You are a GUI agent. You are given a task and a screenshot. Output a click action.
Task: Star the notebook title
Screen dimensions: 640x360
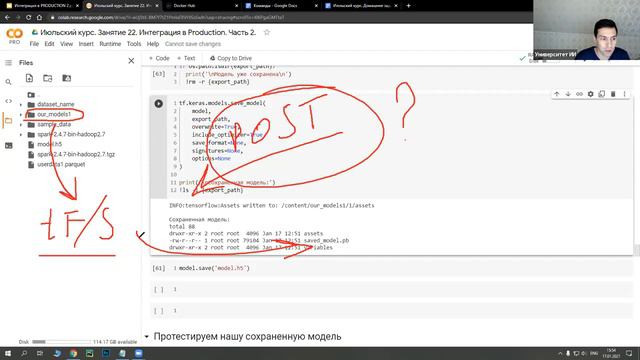267,32
